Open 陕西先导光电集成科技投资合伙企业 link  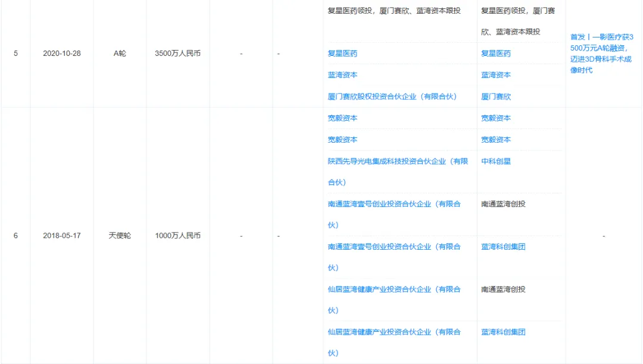[398, 171]
